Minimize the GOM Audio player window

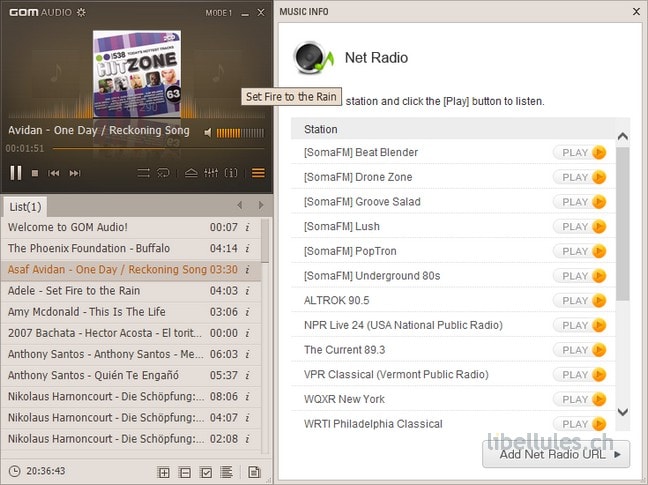coord(245,14)
